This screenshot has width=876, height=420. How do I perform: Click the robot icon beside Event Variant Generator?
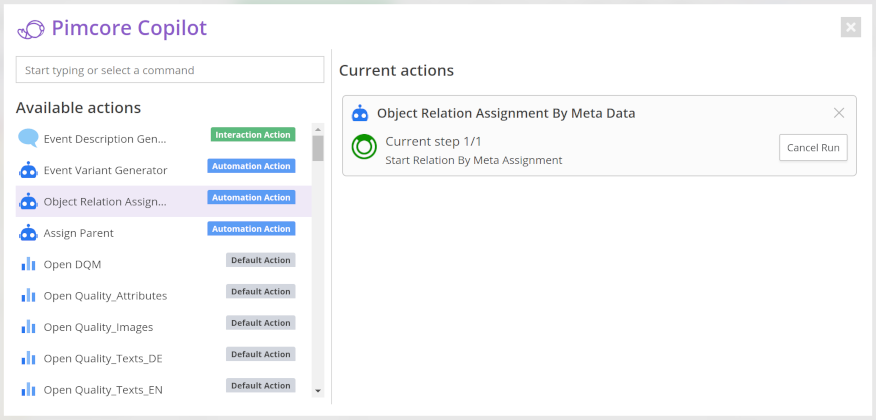tap(28, 170)
